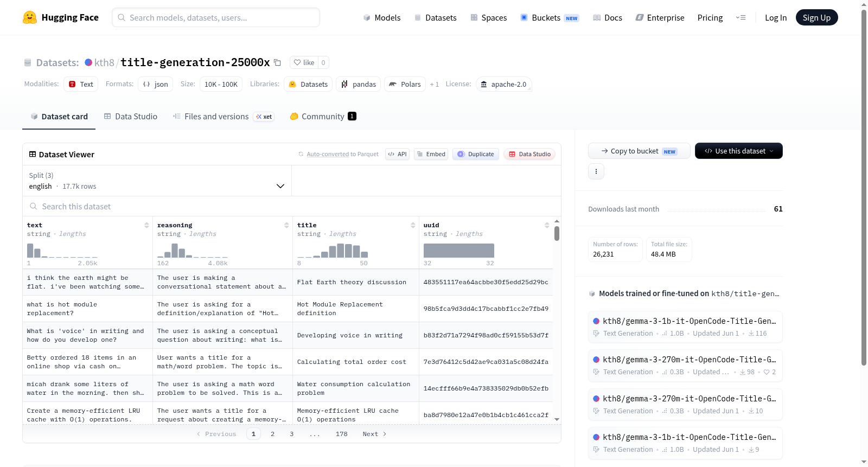Click the Community discussion count badge
Image resolution: width=868 pixels, height=467 pixels.
352,116
